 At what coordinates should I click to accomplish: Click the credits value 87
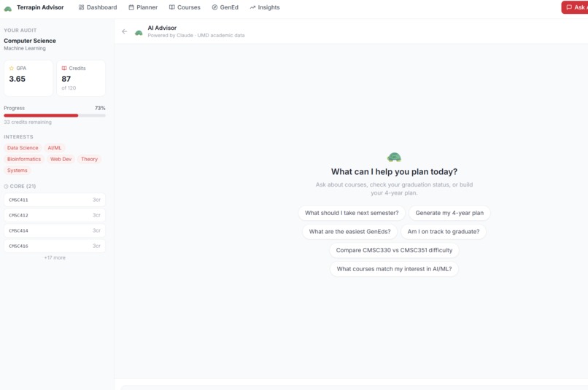click(66, 79)
